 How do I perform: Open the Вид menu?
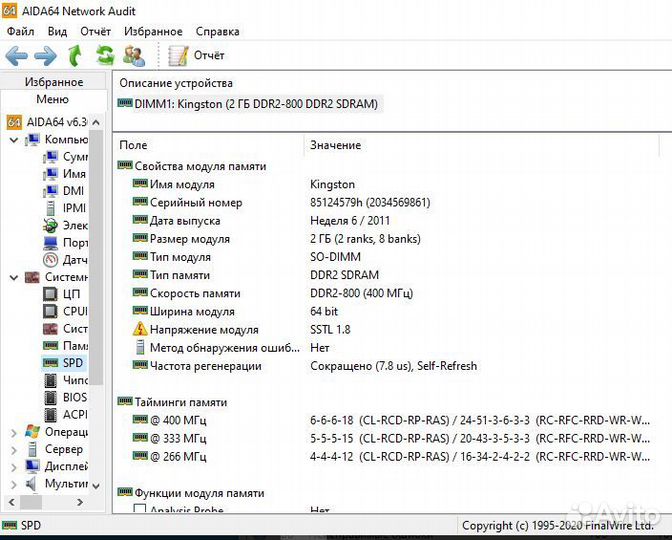pos(57,32)
